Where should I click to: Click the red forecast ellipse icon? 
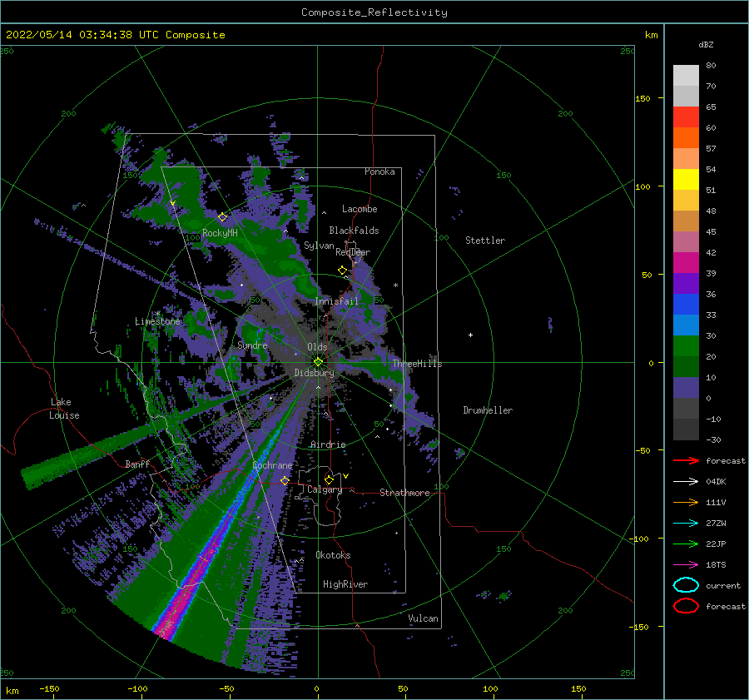coord(686,606)
